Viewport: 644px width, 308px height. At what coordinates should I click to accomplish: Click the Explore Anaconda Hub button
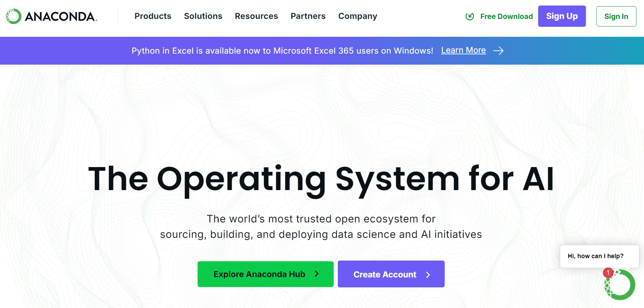click(266, 274)
